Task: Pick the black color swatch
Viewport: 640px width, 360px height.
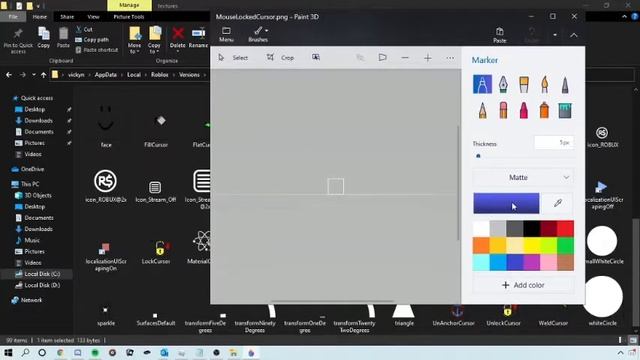Action: pyautogui.click(x=532, y=229)
